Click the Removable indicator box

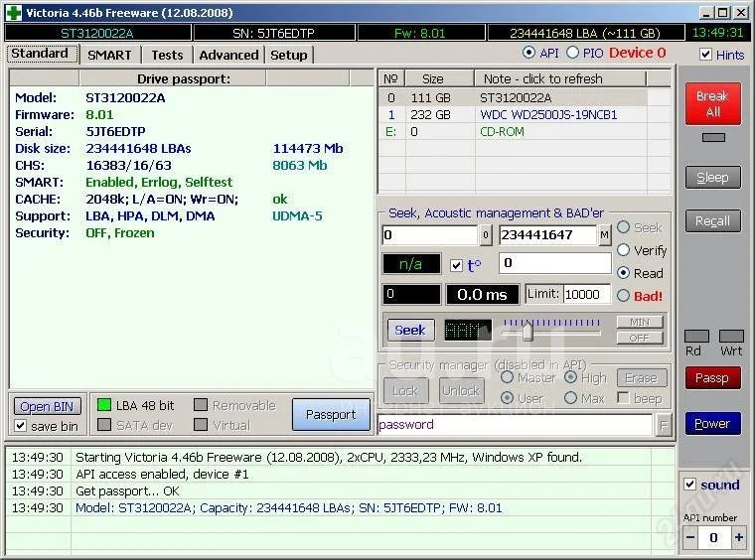tap(201, 405)
